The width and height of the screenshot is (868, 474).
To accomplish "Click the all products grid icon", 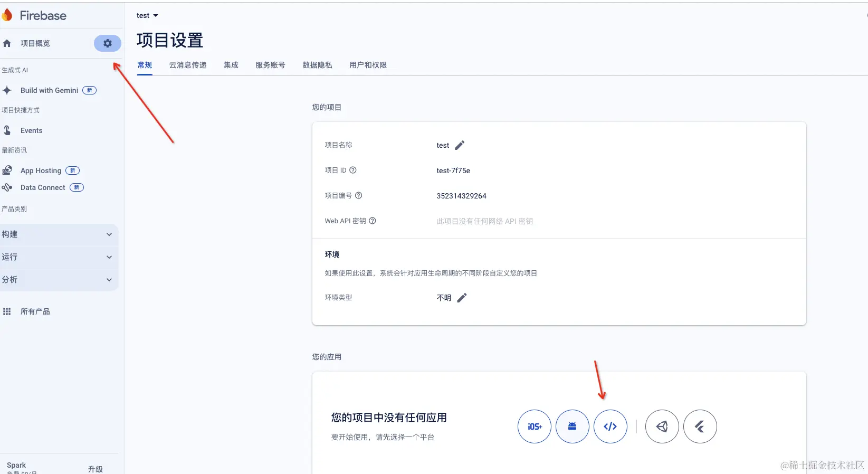I will click(x=7, y=311).
